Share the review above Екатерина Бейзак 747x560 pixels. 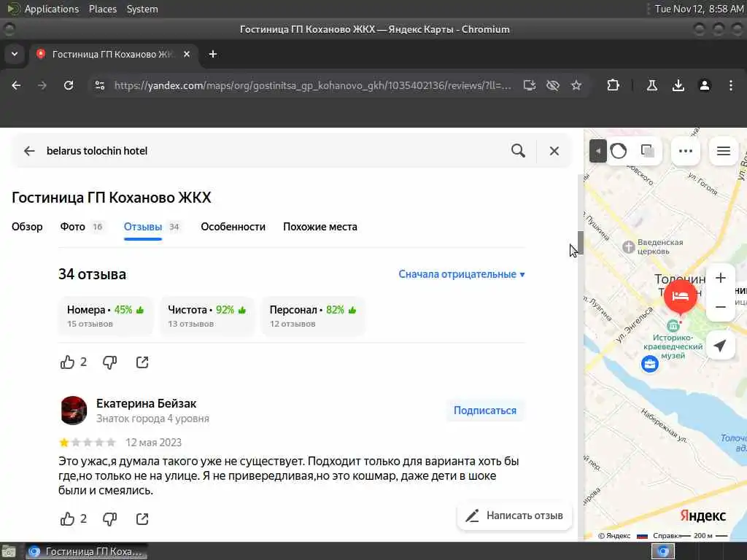coord(142,362)
